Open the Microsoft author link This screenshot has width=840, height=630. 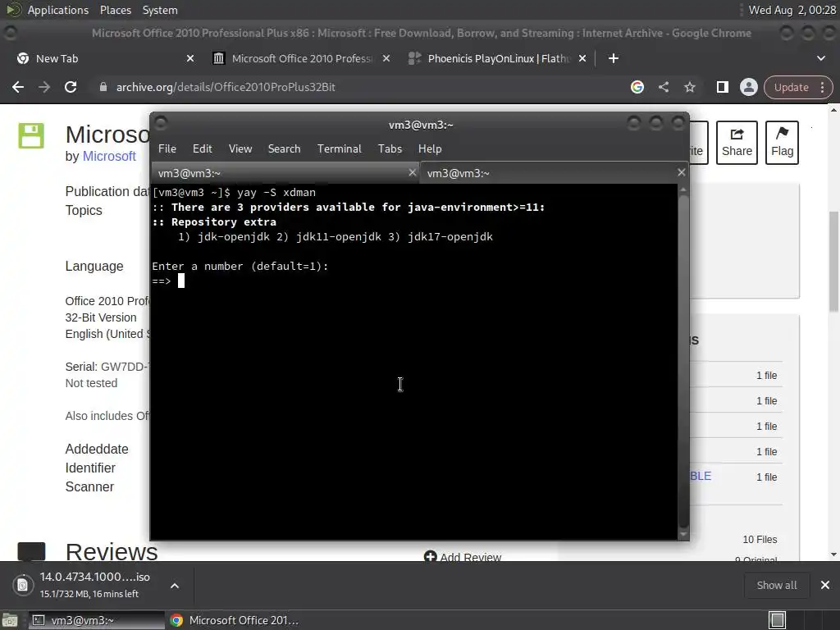109,157
